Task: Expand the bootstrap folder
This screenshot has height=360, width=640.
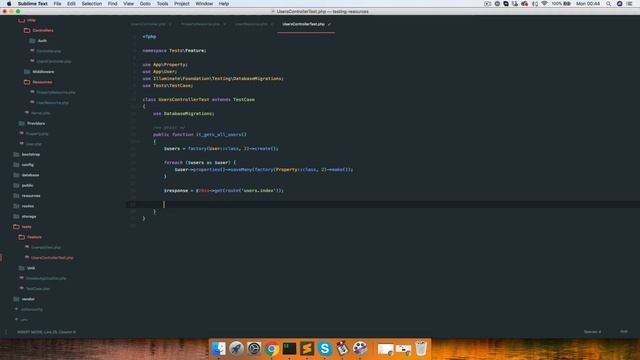Action: (31, 154)
